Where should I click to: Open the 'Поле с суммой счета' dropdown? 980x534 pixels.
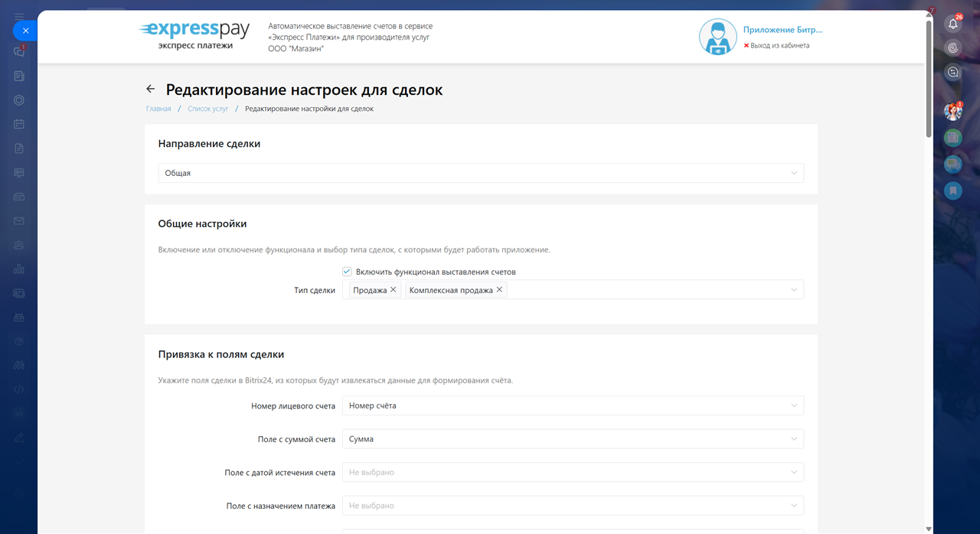click(572, 439)
